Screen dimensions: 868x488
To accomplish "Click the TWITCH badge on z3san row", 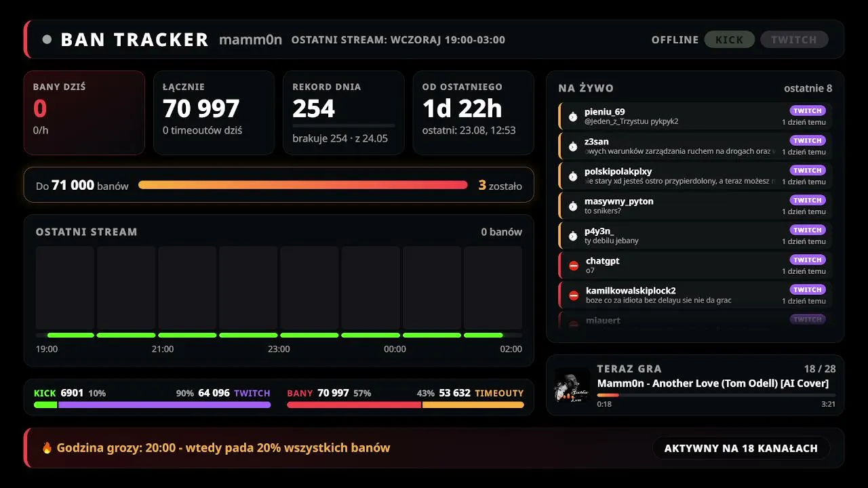I will point(808,140).
